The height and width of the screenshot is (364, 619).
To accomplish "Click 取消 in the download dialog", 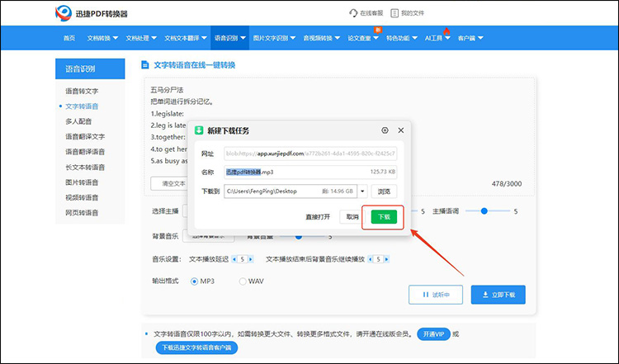I will tap(352, 217).
